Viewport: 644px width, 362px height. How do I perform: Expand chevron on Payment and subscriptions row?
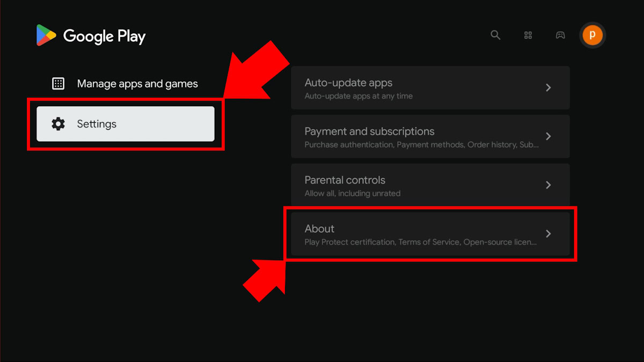tap(548, 136)
